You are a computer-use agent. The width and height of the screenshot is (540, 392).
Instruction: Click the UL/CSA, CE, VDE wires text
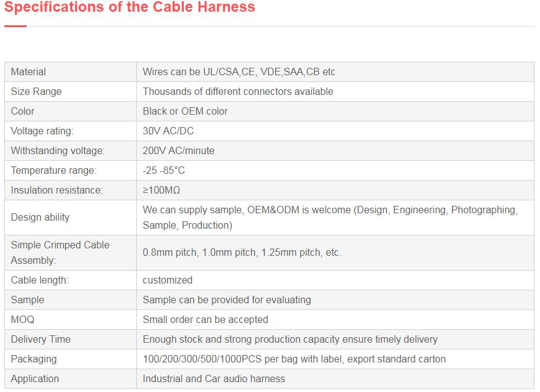(239, 71)
